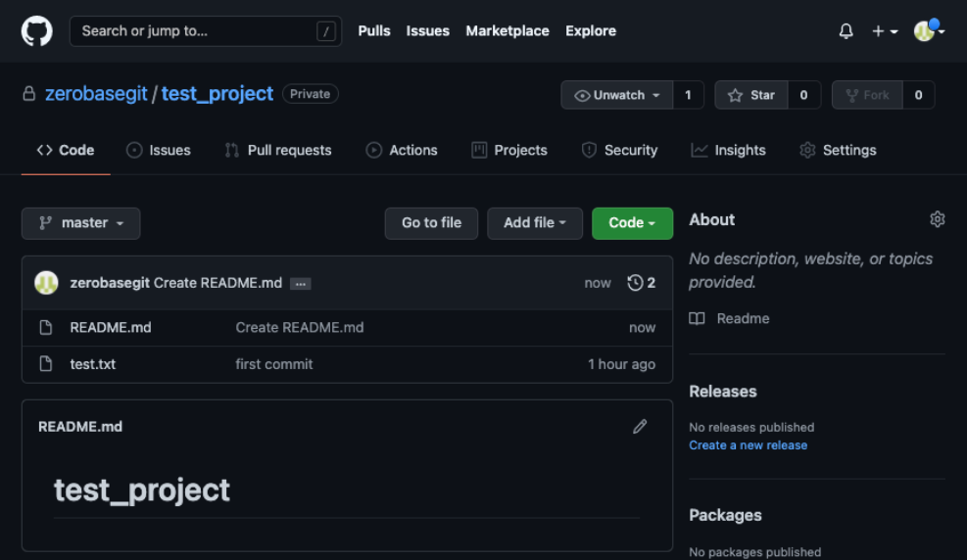This screenshot has width=967, height=560.
Task: Click the Go to file button
Action: 431,223
